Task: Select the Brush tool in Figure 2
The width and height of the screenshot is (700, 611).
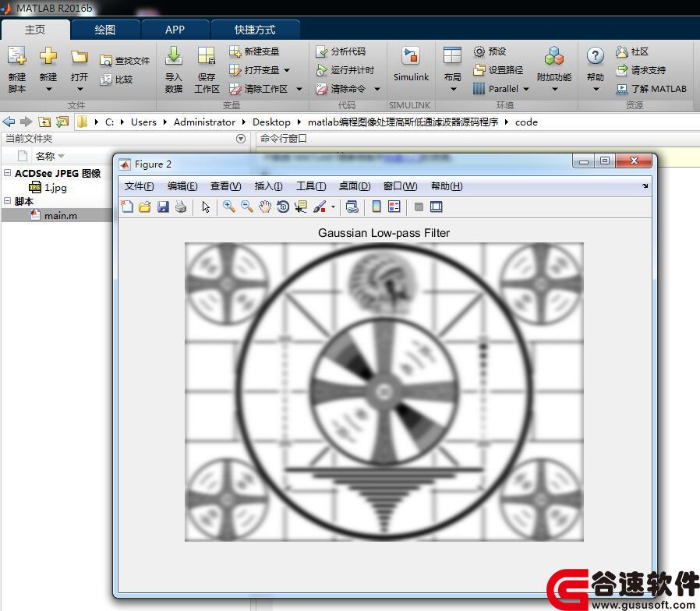Action: (x=320, y=207)
